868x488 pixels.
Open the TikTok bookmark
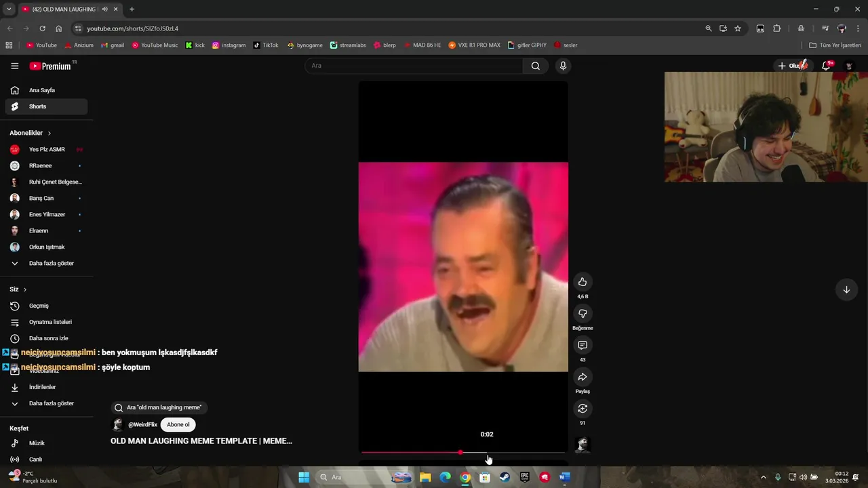(266, 45)
